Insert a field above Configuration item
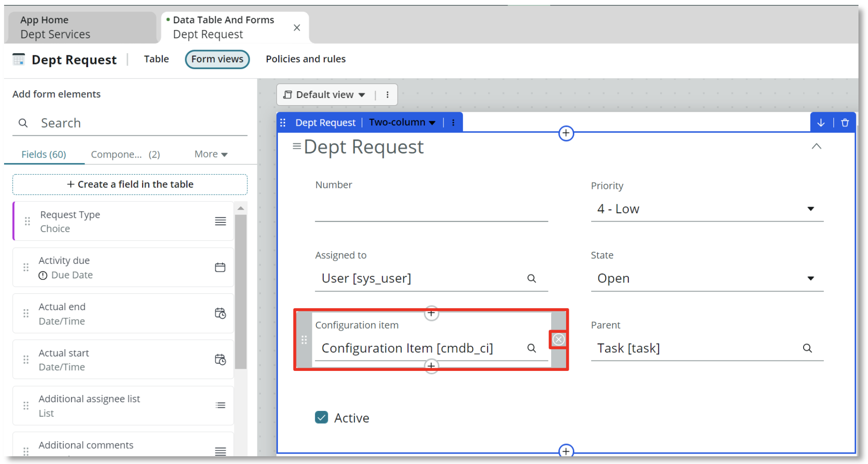Image resolution: width=868 pixels, height=464 pixels. 431,313
